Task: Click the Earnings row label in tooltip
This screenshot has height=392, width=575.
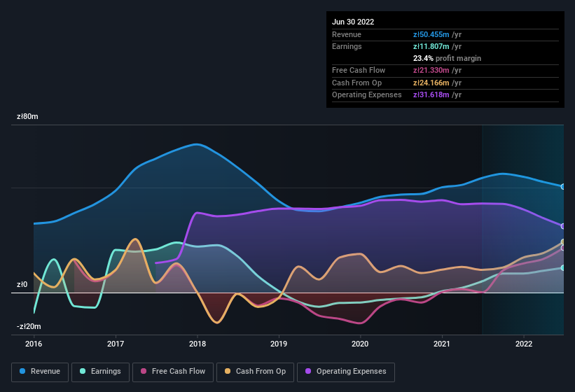Action: (x=347, y=46)
